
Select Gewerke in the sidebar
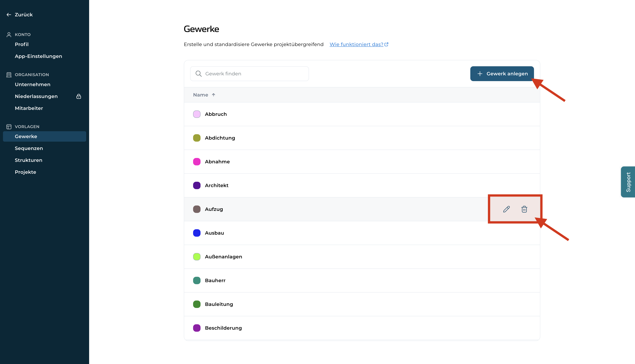45,136
